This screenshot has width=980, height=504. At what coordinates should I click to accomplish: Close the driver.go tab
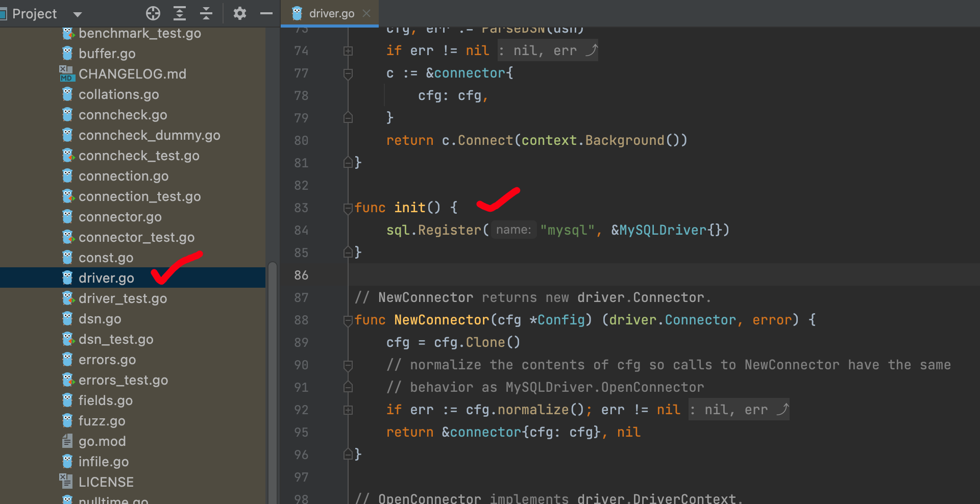pos(366,14)
